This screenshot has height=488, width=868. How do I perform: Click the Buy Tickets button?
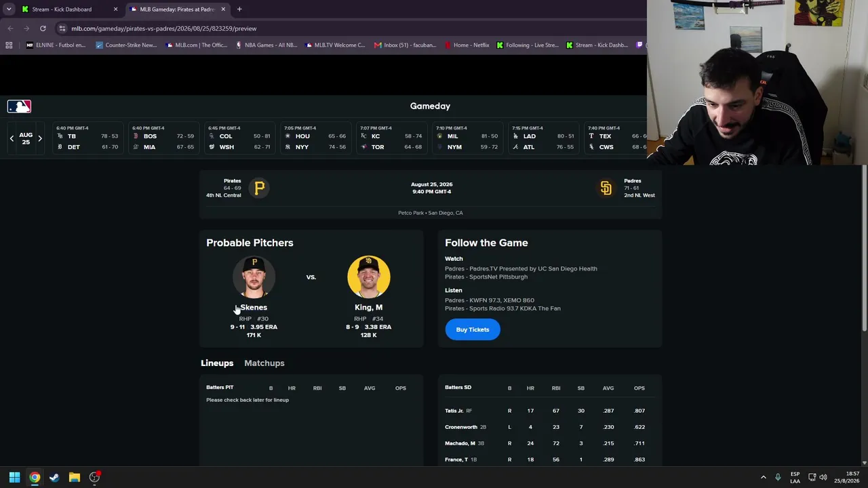[473, 329]
